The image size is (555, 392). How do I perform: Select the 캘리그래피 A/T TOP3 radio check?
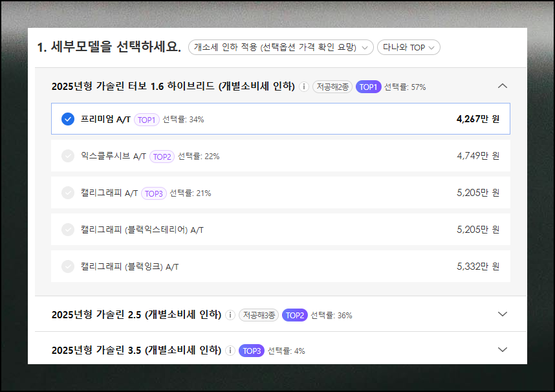click(68, 193)
